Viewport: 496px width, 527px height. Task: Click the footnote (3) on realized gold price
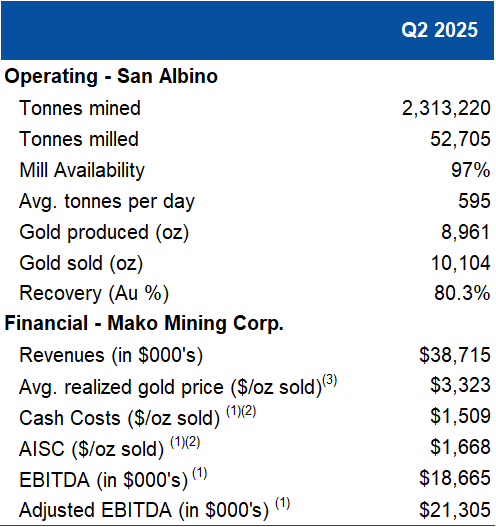(x=330, y=380)
